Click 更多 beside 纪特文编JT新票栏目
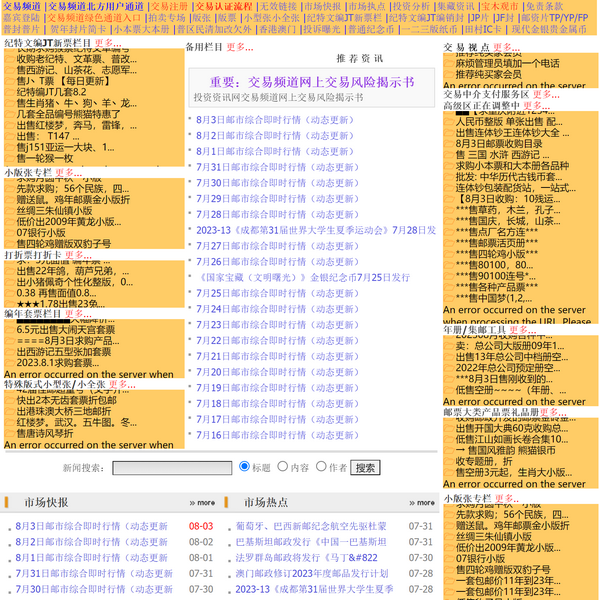This screenshot has height=600, width=600. (108, 44)
